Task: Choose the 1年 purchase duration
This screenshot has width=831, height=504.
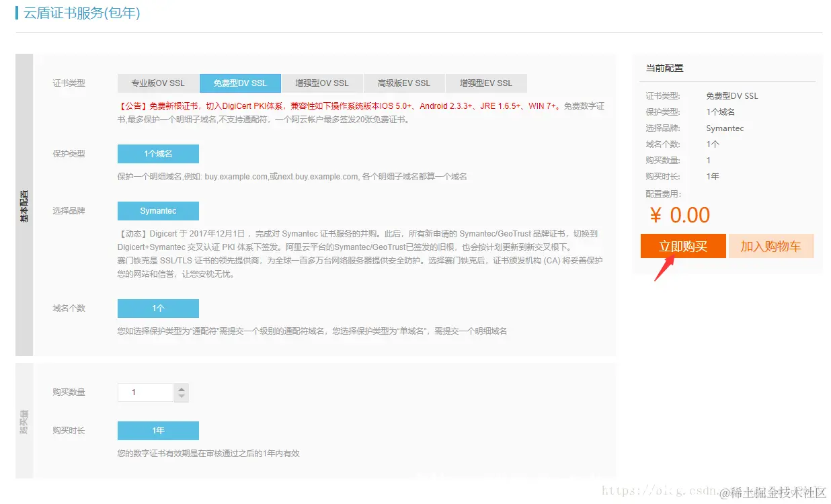Action: point(158,431)
